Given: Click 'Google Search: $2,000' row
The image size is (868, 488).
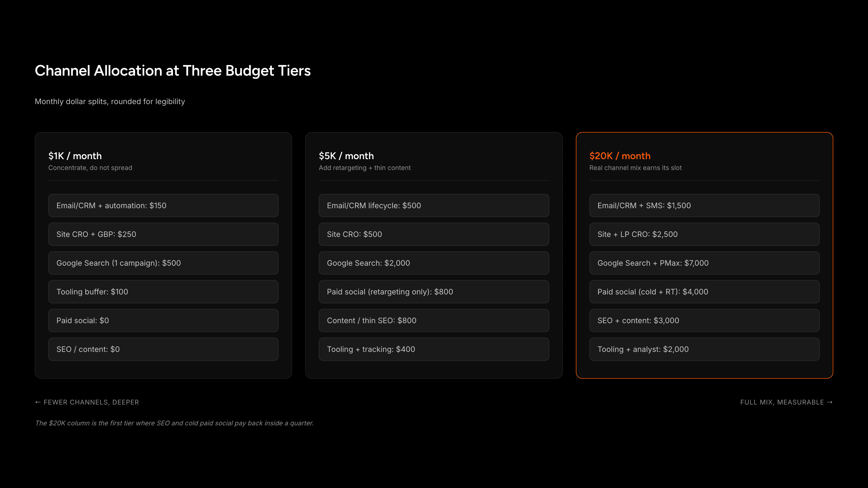Looking at the screenshot, I should tap(434, 263).
